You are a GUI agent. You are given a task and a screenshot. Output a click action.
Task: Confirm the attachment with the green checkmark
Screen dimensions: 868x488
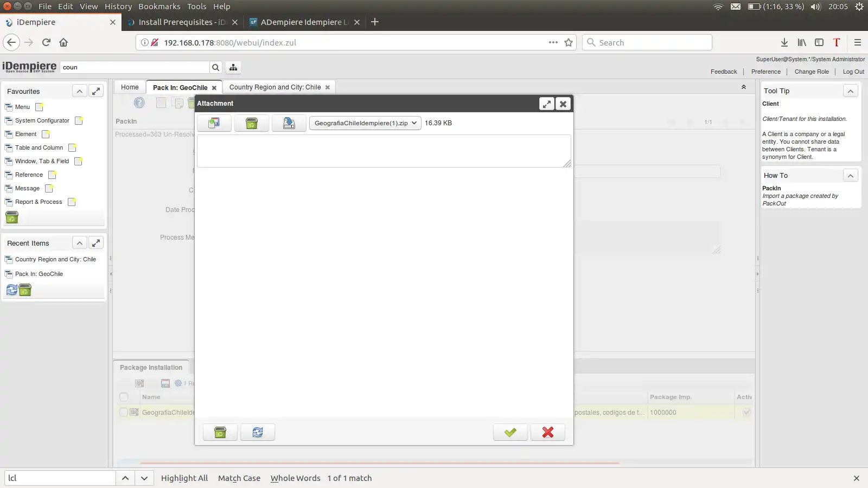coord(510,432)
